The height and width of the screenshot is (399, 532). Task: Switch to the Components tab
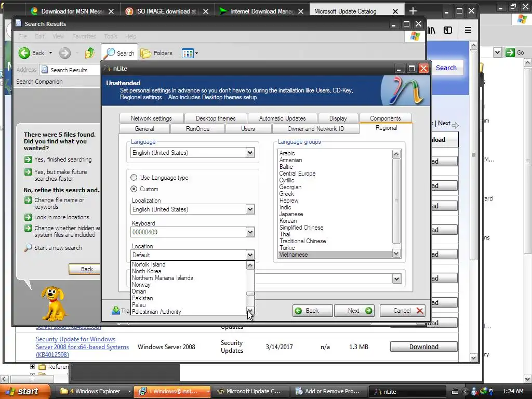(x=385, y=118)
